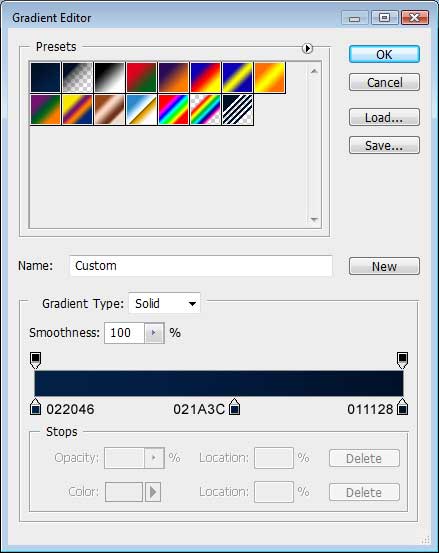
Task: Click Delete button for the opacity stop
Action: tap(364, 458)
